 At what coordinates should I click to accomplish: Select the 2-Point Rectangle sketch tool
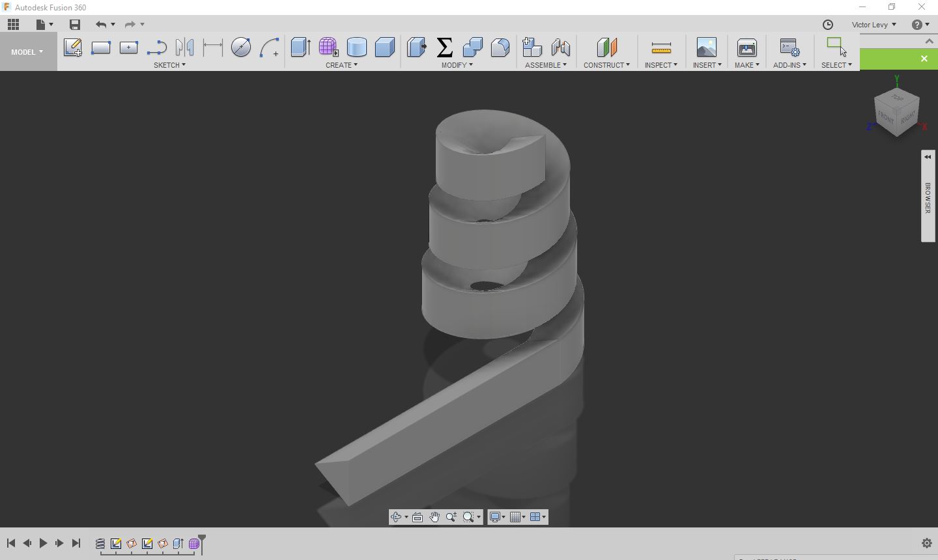pos(101,47)
